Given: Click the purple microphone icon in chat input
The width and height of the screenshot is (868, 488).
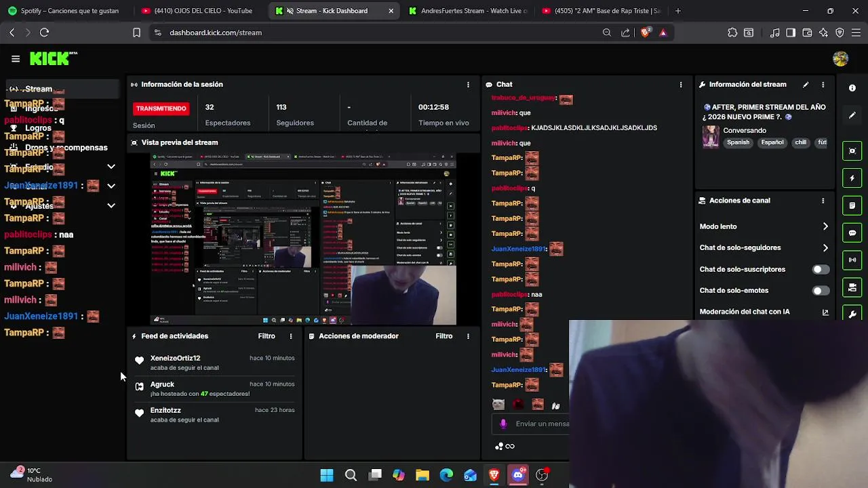Looking at the screenshot, I should click(x=503, y=424).
